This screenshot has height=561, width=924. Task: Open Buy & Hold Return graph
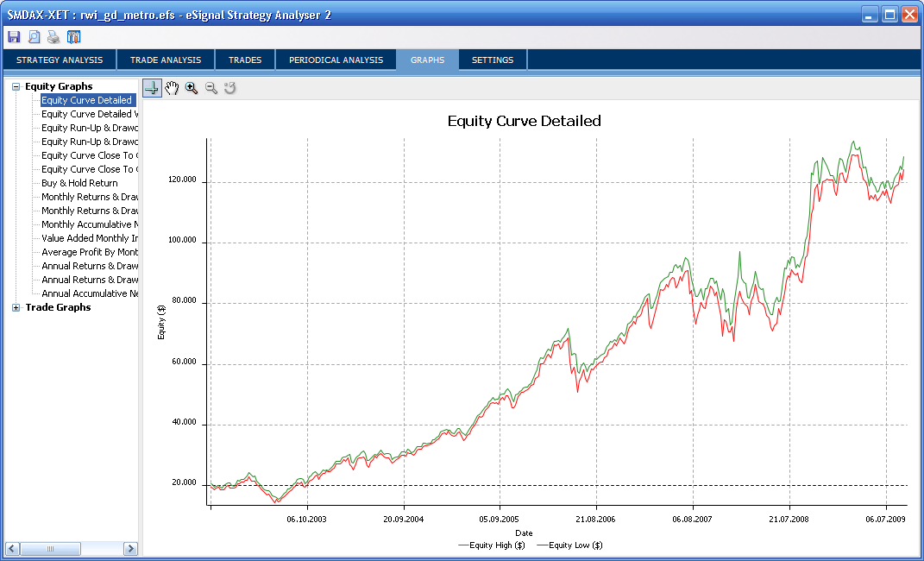coord(79,183)
